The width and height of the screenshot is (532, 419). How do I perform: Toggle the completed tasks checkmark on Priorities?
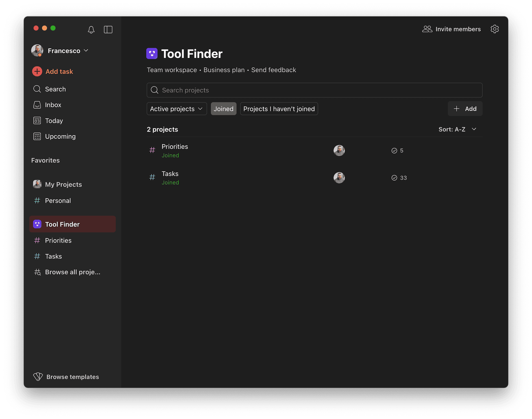394,150
